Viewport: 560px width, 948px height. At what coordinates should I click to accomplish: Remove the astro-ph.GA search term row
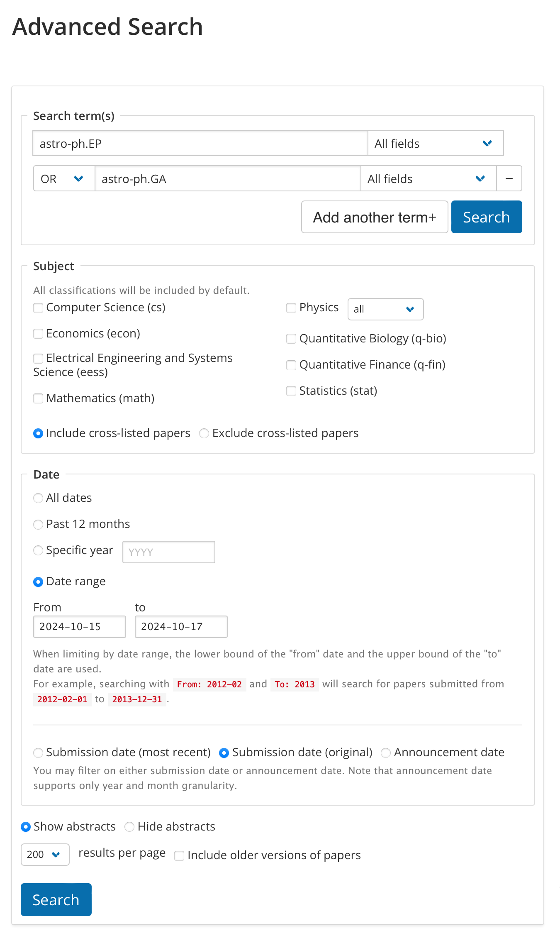tap(509, 178)
